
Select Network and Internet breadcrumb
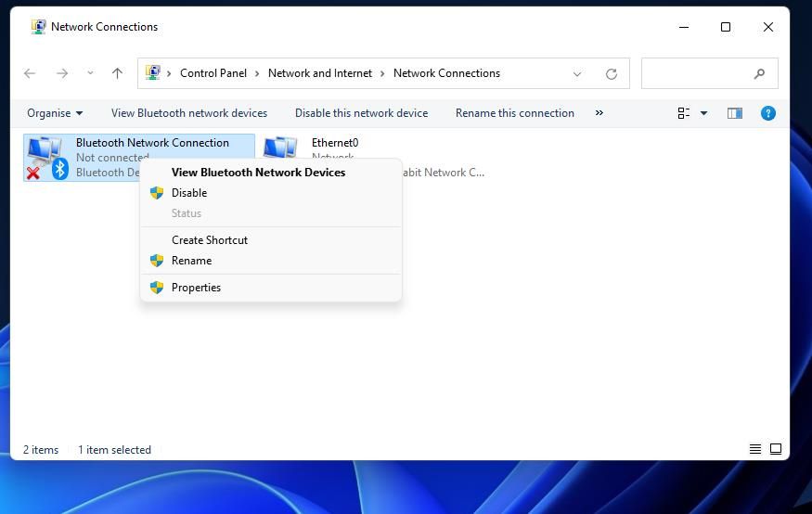[x=320, y=73]
